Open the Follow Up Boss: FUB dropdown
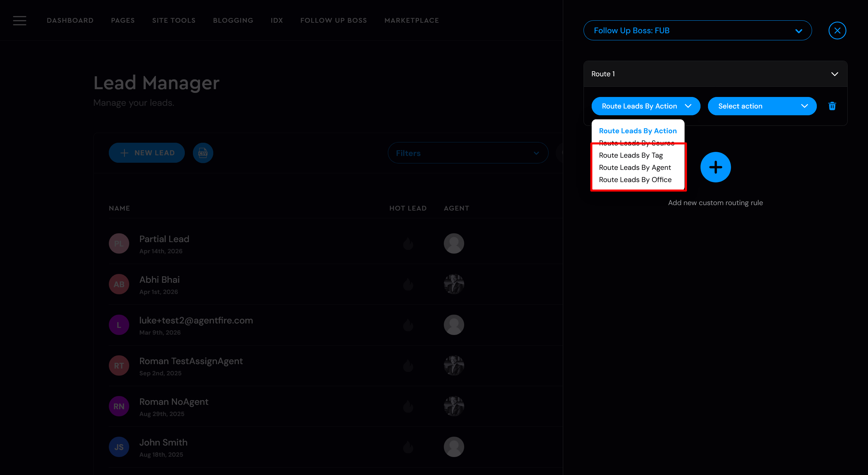The image size is (868, 475). pos(697,31)
